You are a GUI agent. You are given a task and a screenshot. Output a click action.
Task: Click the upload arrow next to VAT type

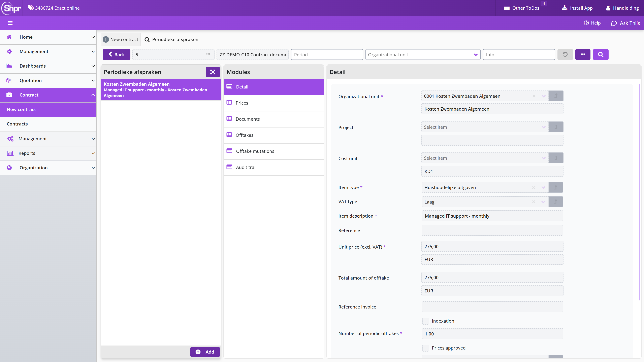[x=555, y=202]
